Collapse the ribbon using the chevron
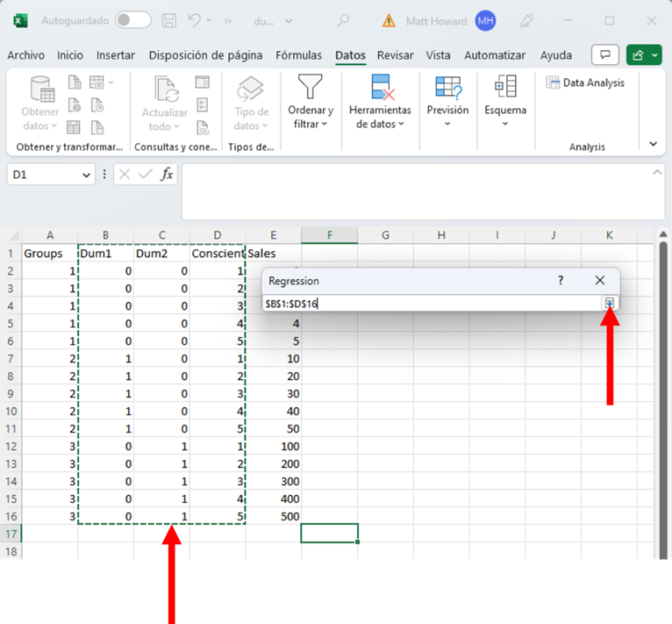 click(653, 144)
